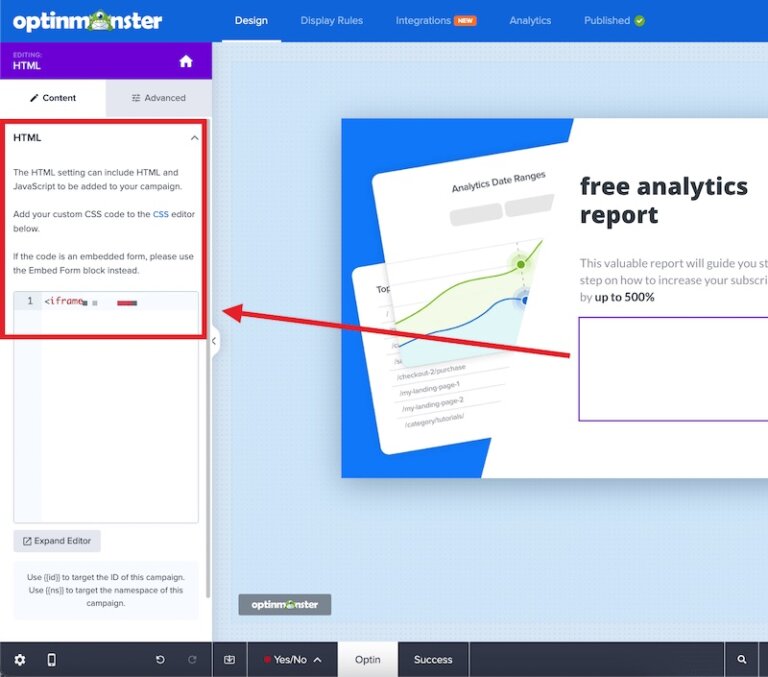768x677 pixels.
Task: Click the save campaign icon
Action: tap(229, 660)
